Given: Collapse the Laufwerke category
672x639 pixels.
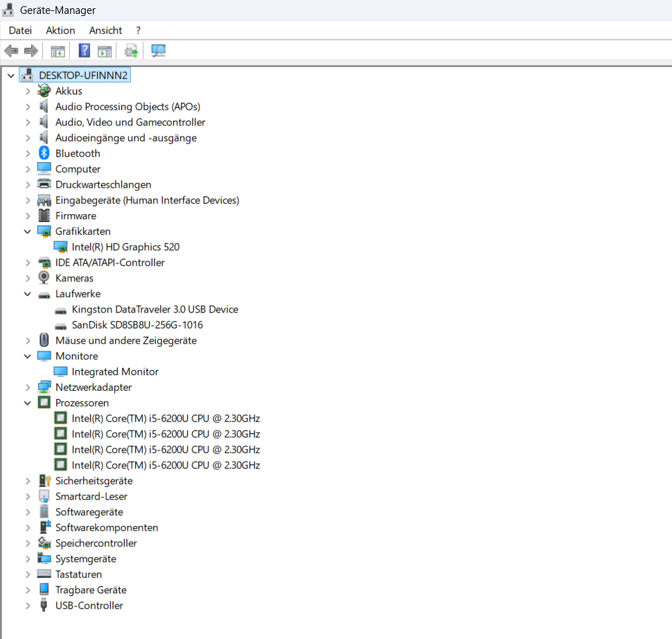Looking at the screenshot, I should (x=28, y=294).
